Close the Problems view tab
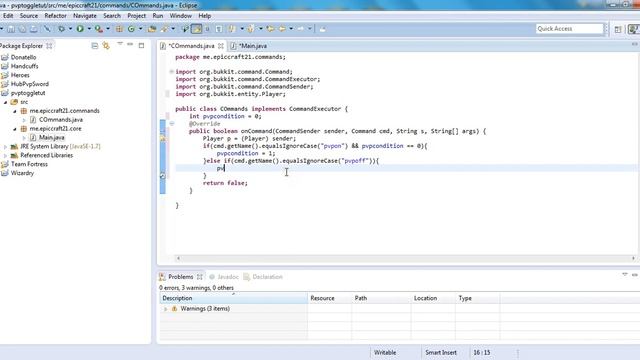Image resolution: width=640 pixels, height=360 pixels. click(x=200, y=277)
